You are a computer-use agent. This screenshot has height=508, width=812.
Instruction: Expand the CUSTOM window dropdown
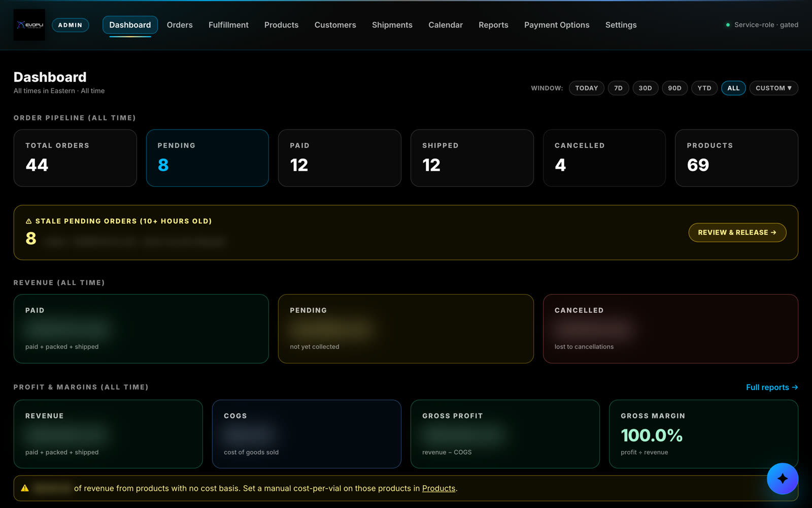click(773, 88)
